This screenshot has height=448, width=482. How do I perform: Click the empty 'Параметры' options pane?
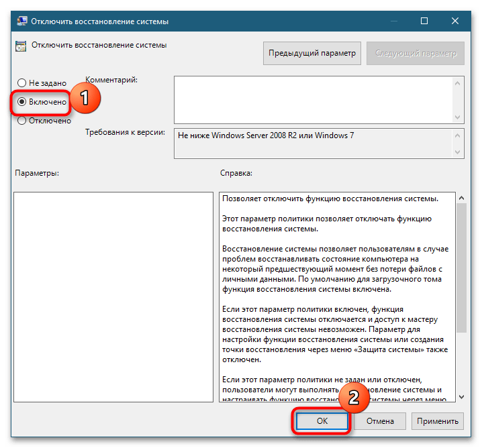pos(113,297)
